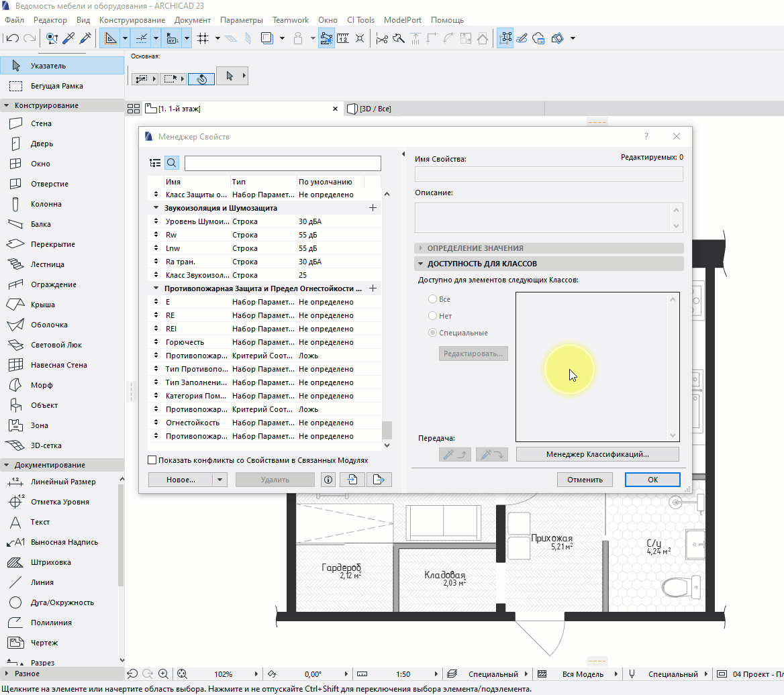This screenshot has width=784, height=695.
Task: Enable Показать конфликты со Свойствами checkbox
Action: (x=152, y=461)
